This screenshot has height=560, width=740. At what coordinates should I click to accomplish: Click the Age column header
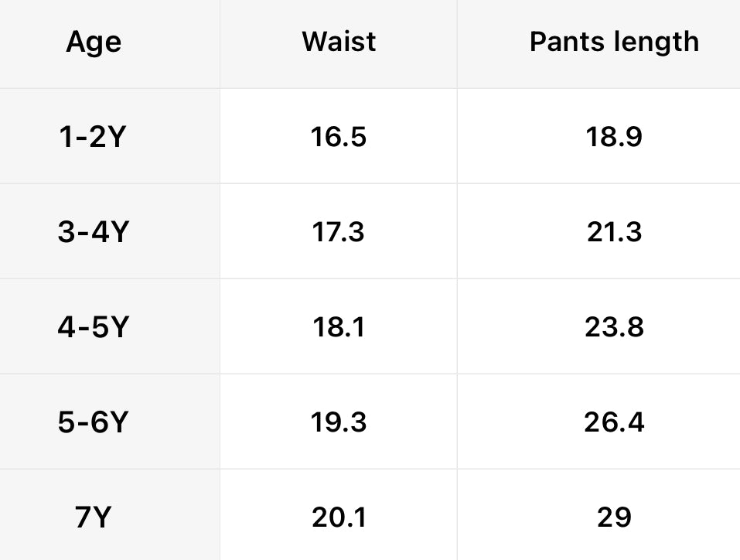[x=94, y=42]
